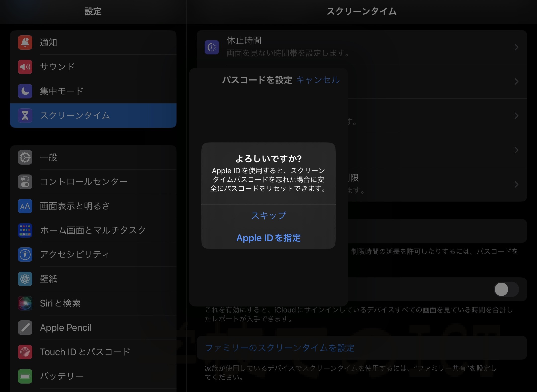Open ホーム画面とマルチタスク settings
The width and height of the screenshot is (537, 392).
93,230
